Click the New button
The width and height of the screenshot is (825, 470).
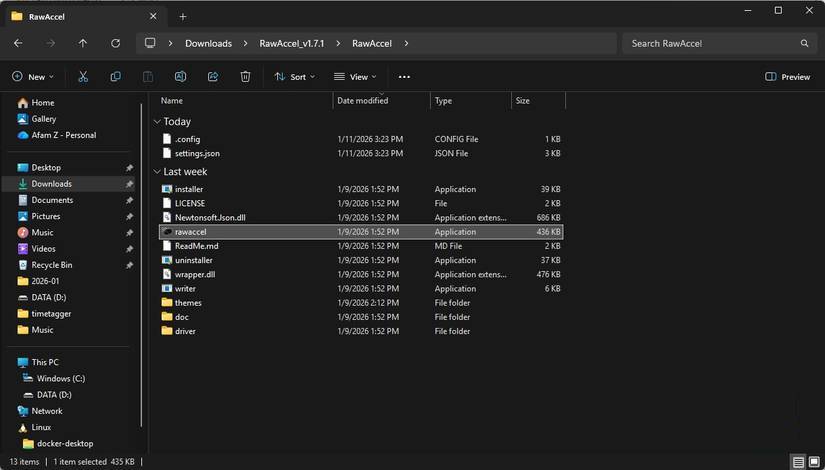tap(33, 77)
